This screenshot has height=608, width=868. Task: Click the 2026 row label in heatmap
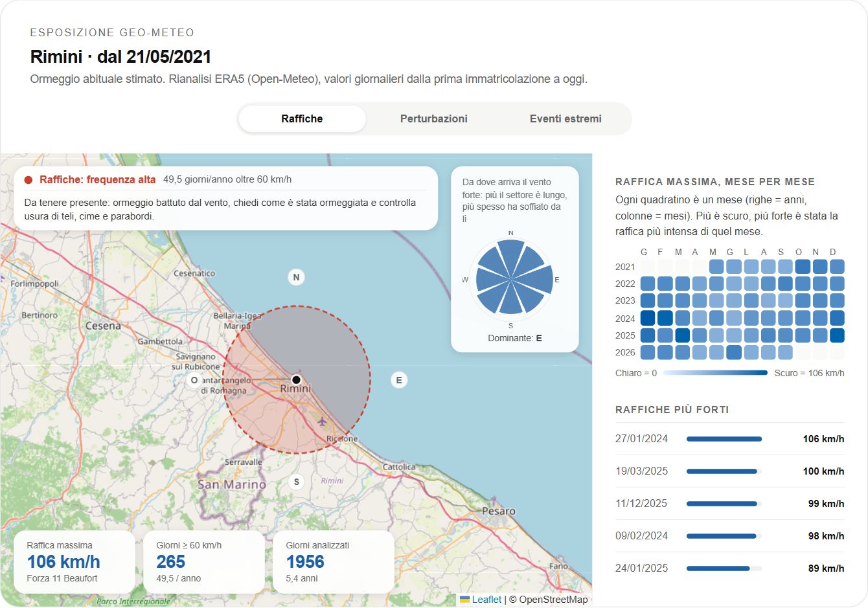[x=625, y=352]
